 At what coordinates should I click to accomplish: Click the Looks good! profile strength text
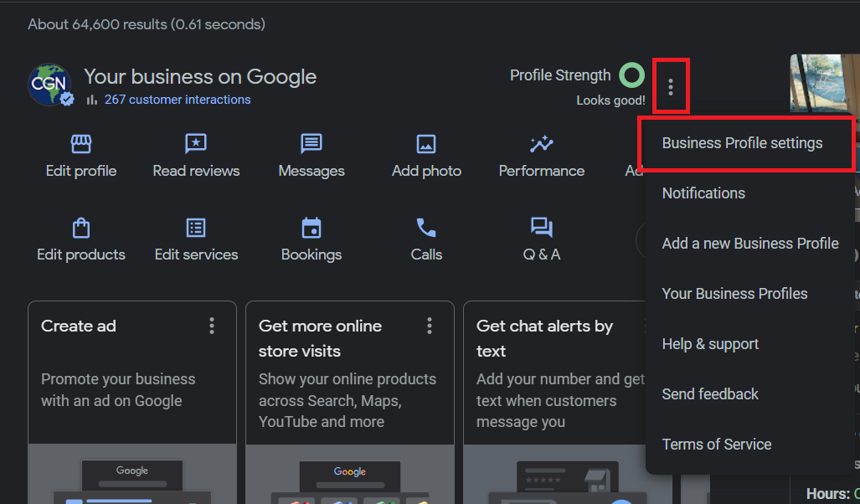coord(610,100)
